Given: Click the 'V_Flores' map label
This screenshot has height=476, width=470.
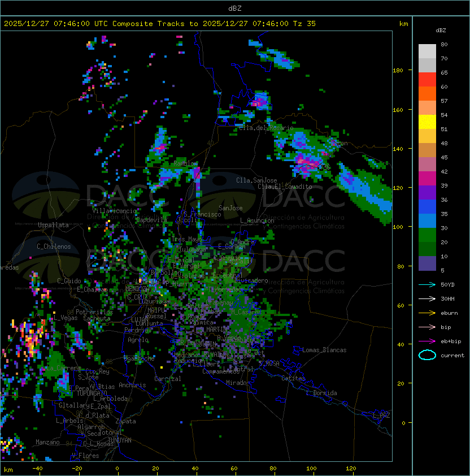Looking at the screenshot, I should [x=85, y=456].
